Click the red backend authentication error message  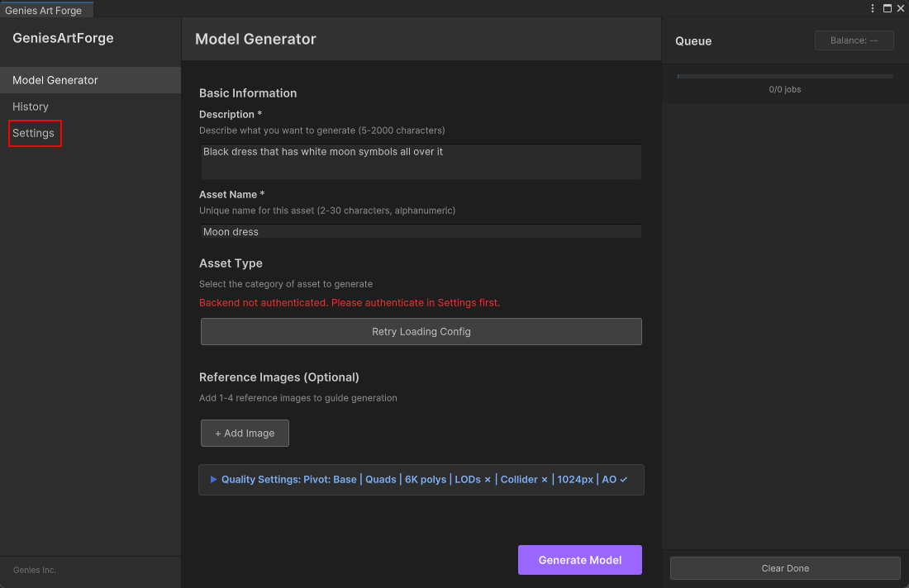(x=350, y=302)
